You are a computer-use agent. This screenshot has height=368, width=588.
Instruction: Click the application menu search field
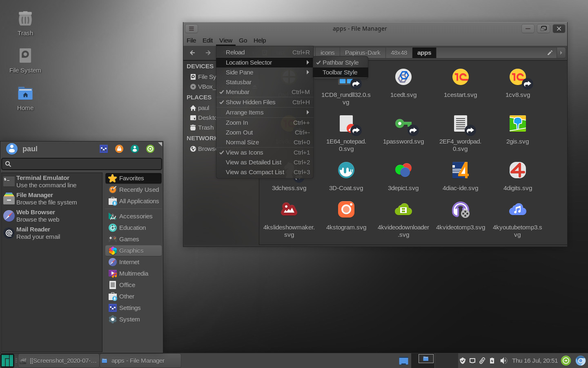click(82, 164)
